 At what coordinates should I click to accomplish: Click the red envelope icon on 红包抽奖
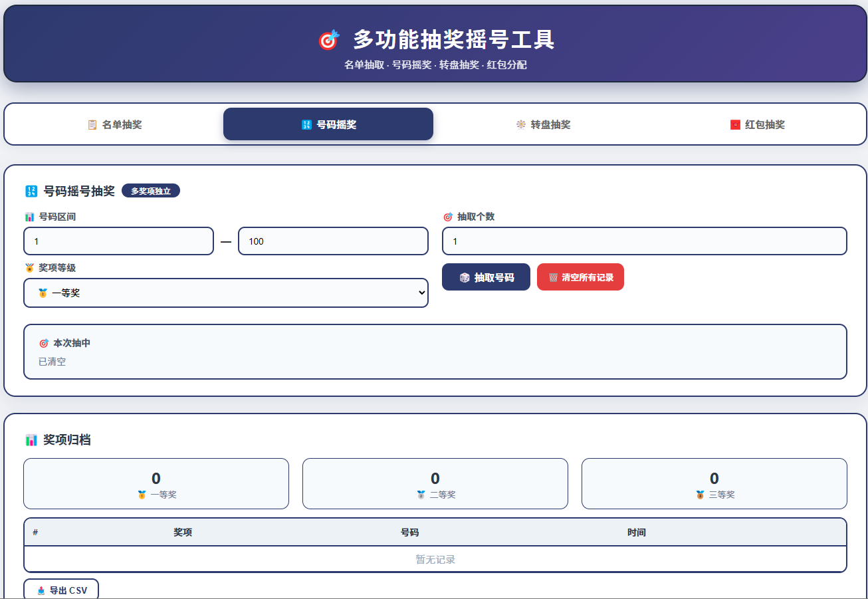(x=735, y=124)
